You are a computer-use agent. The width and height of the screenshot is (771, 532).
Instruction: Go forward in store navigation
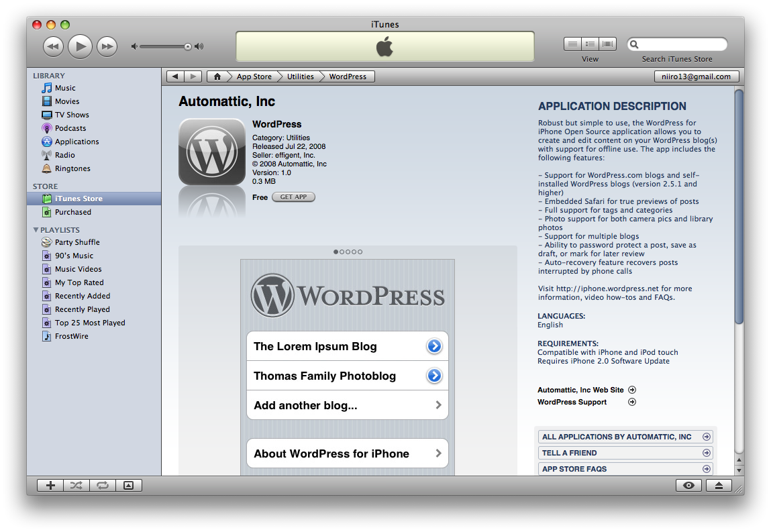[193, 76]
